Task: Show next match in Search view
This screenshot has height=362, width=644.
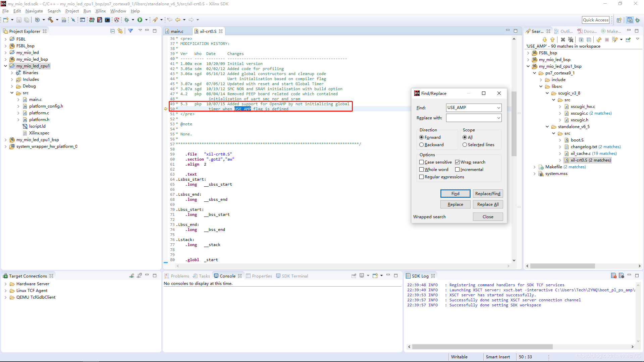Action: coord(545,40)
